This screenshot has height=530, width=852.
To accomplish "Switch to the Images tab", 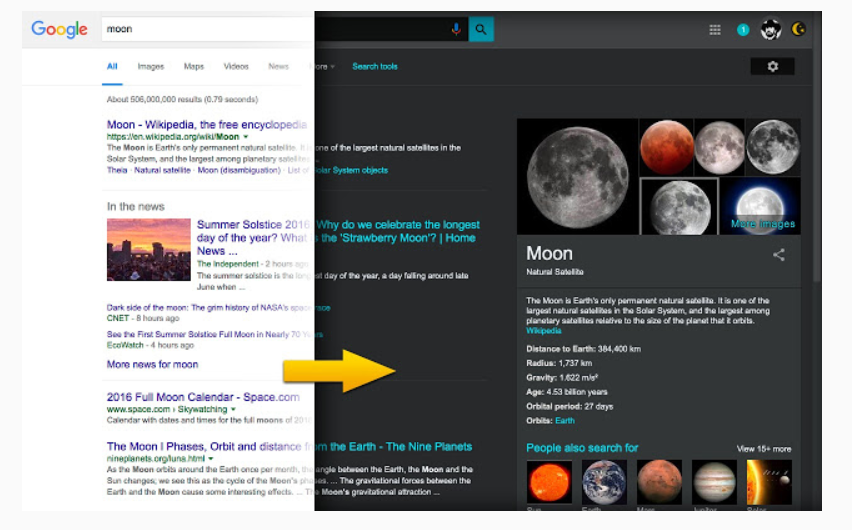I will point(151,66).
